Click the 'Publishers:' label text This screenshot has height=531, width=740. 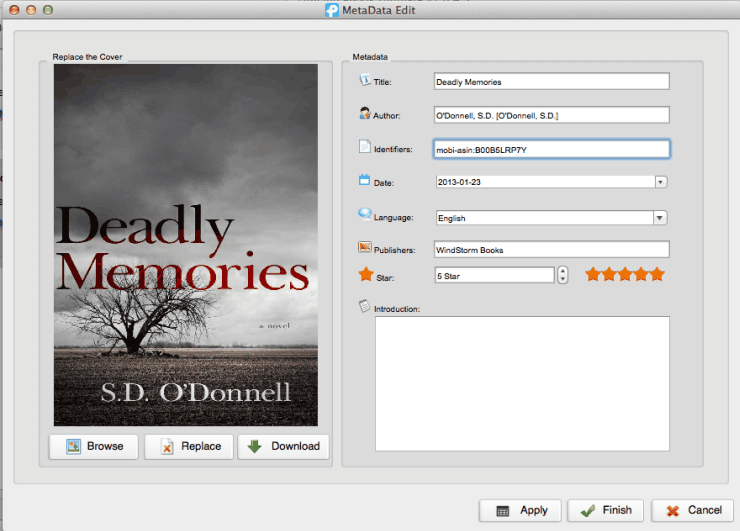395,250
